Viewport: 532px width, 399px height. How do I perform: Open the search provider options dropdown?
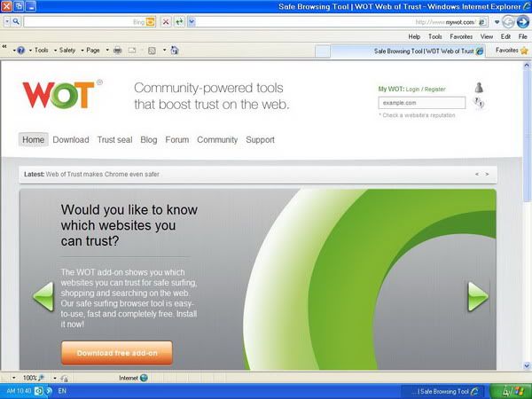point(7,22)
